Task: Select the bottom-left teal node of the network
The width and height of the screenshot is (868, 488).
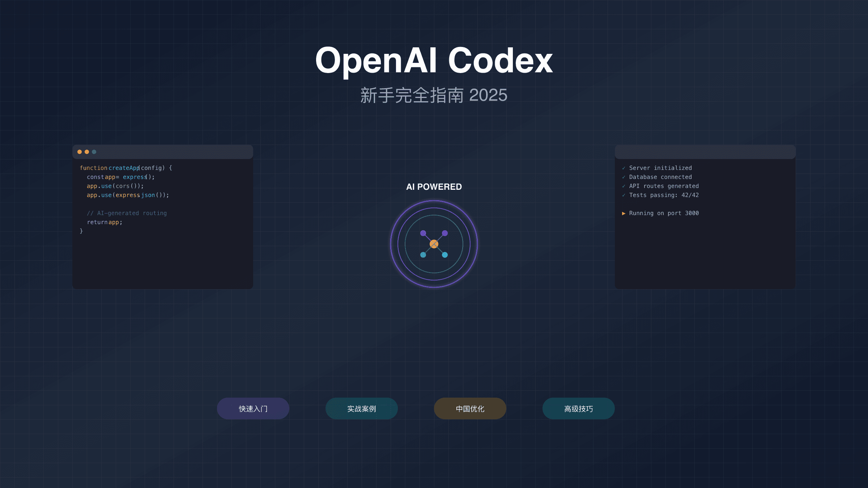Action: 422,255
